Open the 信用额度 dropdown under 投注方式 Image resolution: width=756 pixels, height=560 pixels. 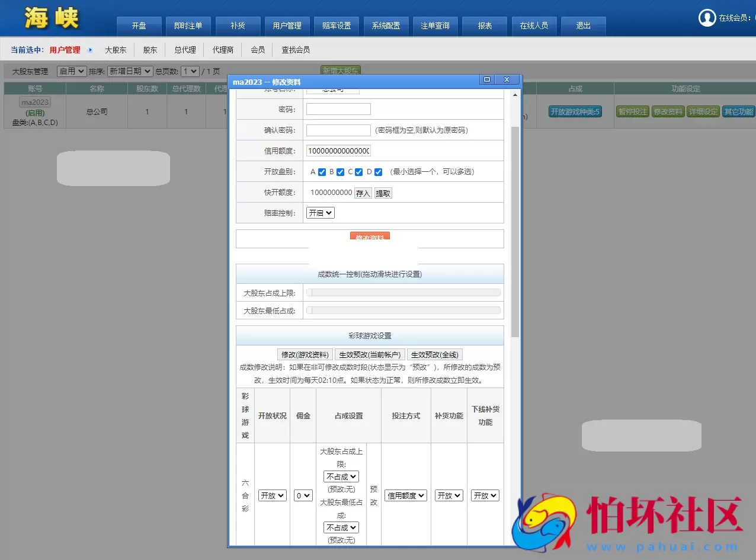[x=405, y=495]
